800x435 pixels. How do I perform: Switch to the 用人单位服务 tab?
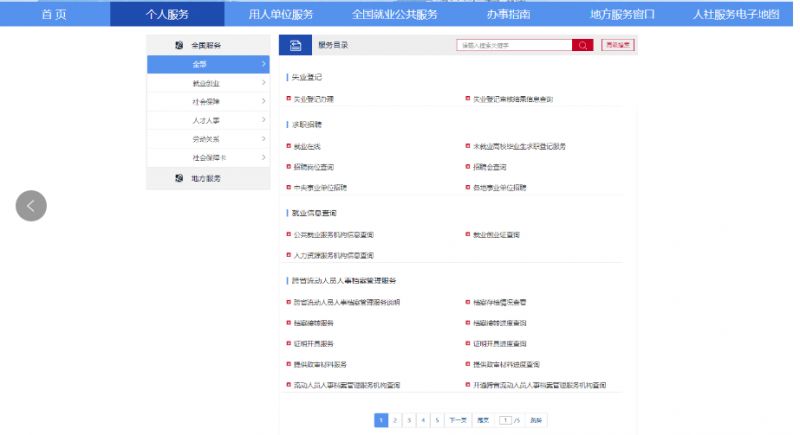280,14
